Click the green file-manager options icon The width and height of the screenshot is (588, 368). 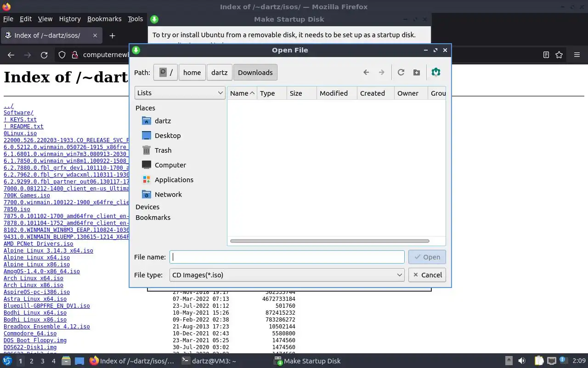436,72
